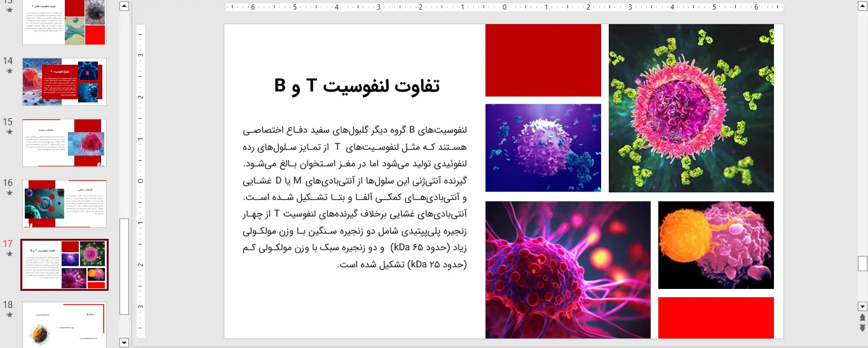The image size is (868, 348).
Task: Click the animation star under slide 17
Action: click(9, 254)
